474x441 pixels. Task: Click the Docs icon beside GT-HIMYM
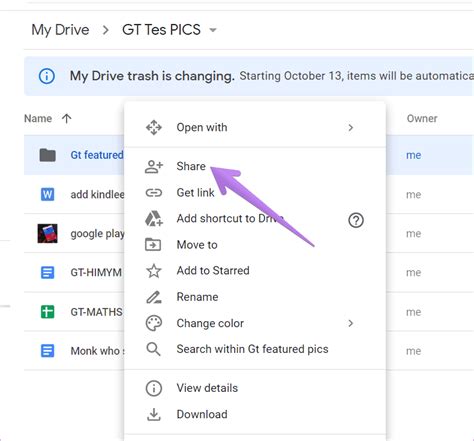[47, 273]
